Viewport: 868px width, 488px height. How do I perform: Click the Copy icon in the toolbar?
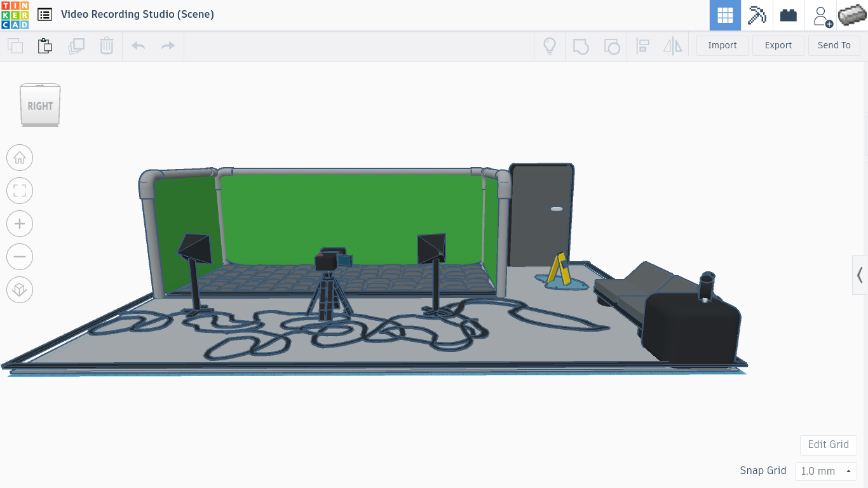click(x=15, y=46)
